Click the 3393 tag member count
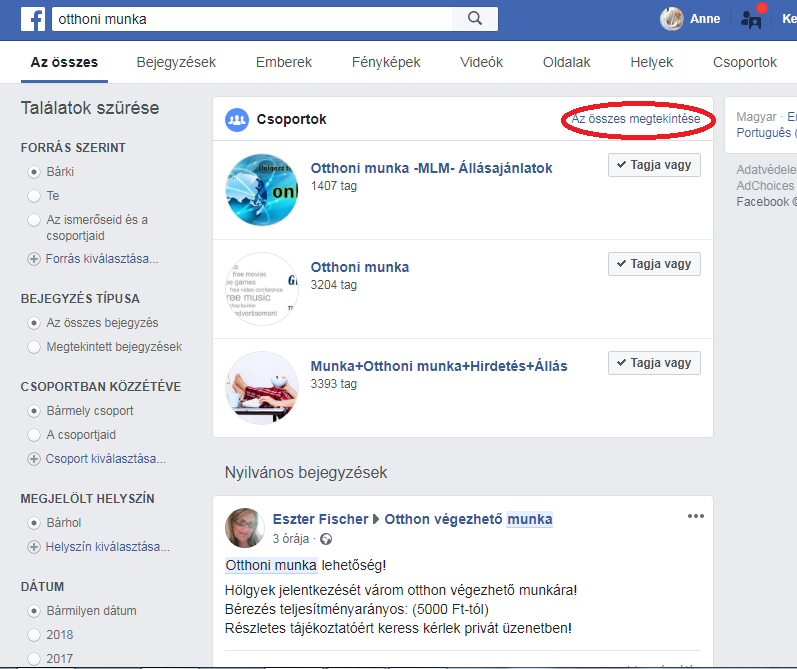Image resolution: width=797 pixels, height=669 pixels. click(334, 384)
